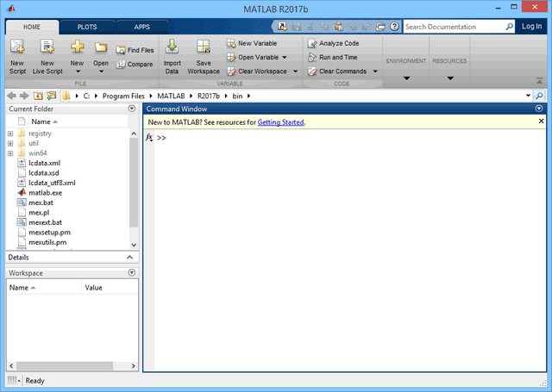Expand the registry folder
This screenshot has height=392, width=552.
pyautogui.click(x=10, y=134)
